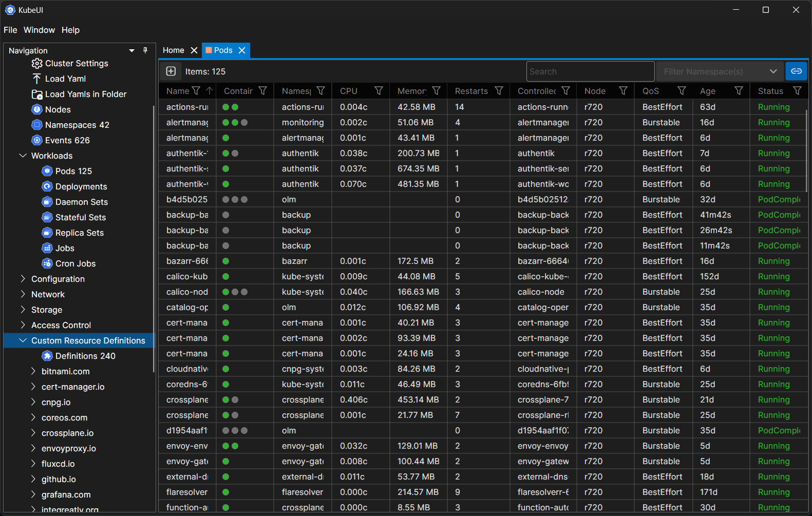This screenshot has height=516, width=812.
Task: Click the Age column filter icon
Action: 739,91
